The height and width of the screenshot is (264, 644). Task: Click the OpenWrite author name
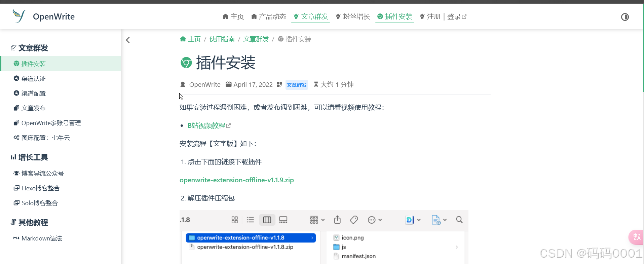[x=205, y=84]
